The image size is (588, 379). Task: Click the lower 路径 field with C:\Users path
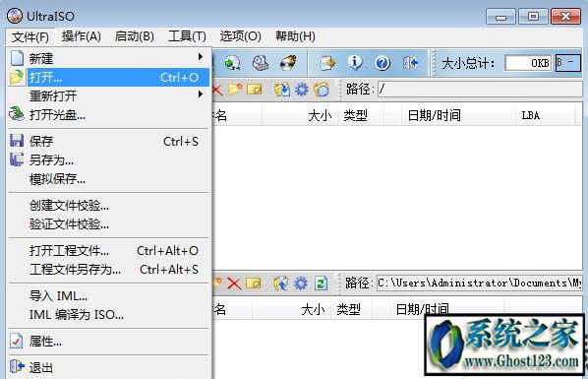(480, 283)
